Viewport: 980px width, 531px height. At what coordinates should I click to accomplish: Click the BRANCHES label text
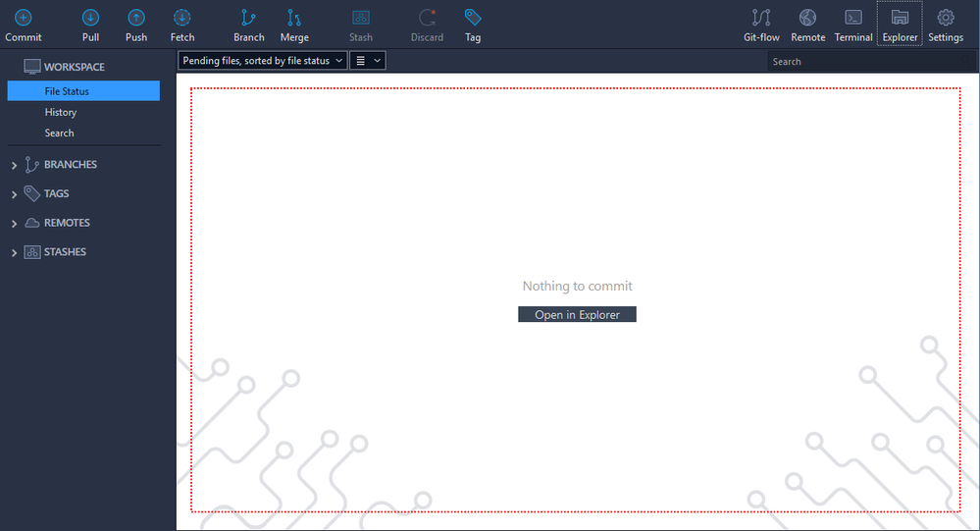(x=70, y=165)
